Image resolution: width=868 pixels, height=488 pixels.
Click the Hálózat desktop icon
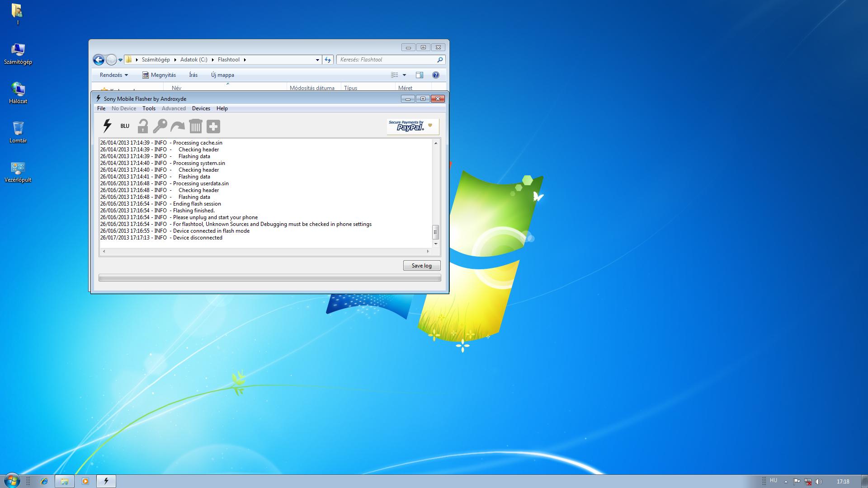[18, 93]
